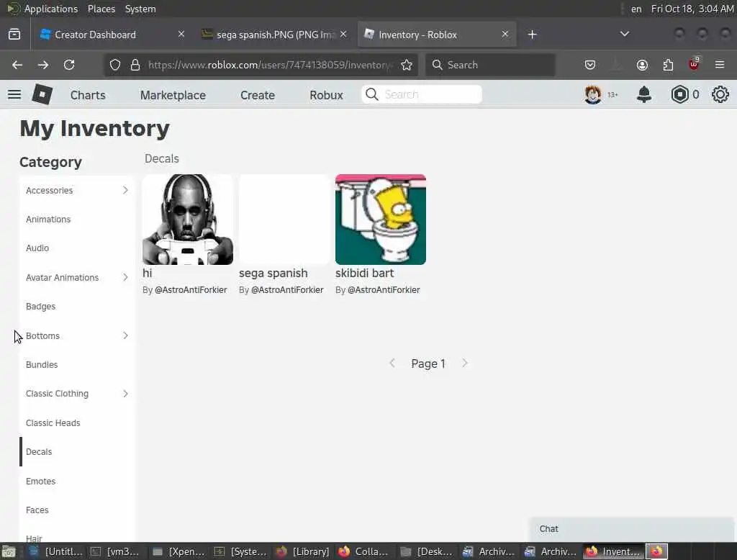Open the 'hi' decal thumbnail
Screen dimensions: 737x560
(188, 220)
